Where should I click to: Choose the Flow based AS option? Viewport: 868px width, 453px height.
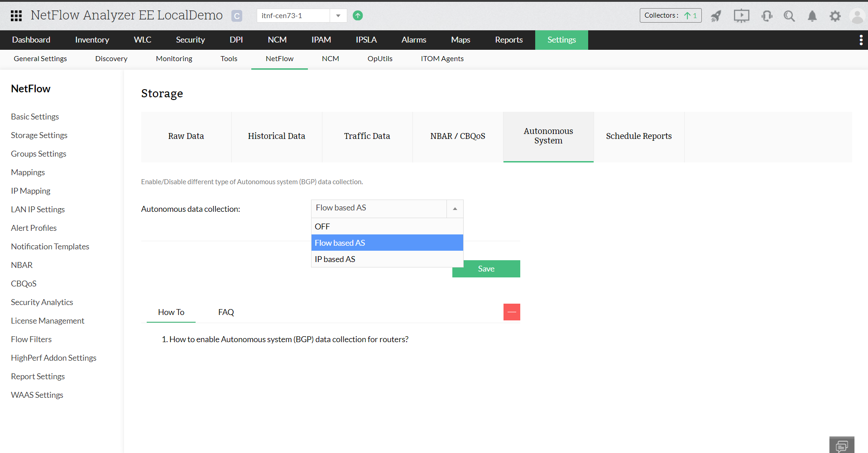point(387,243)
